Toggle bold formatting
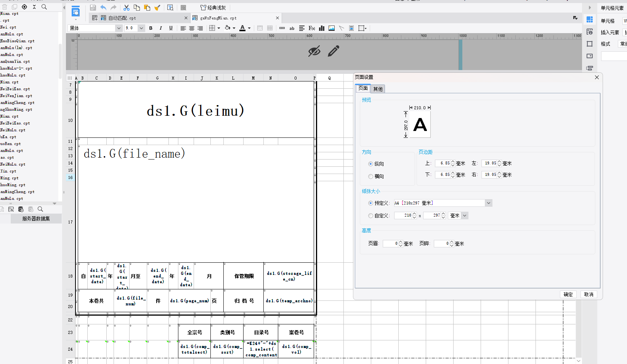Viewport: 627px width, 364px height. tap(151, 28)
